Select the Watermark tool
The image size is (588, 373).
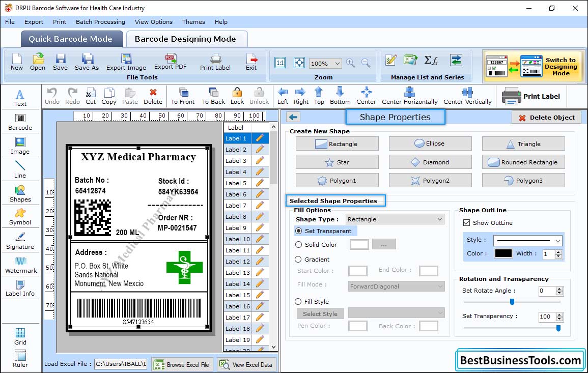(21, 265)
